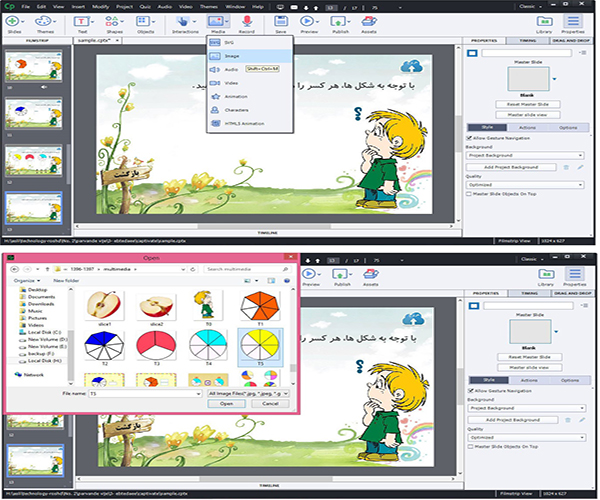Open the Shapes toolbar icon
This screenshot has height=500, width=600.
click(113, 22)
